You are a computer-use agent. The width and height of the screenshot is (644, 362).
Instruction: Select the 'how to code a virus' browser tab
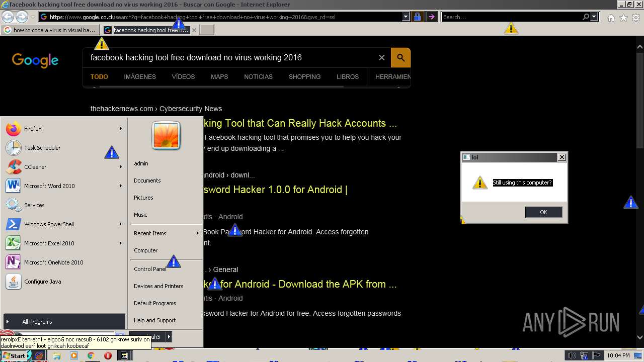(50, 30)
